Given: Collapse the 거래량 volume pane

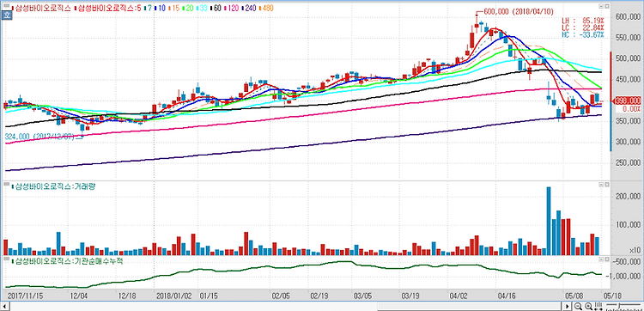Looking at the screenshot, I should pos(601,186).
